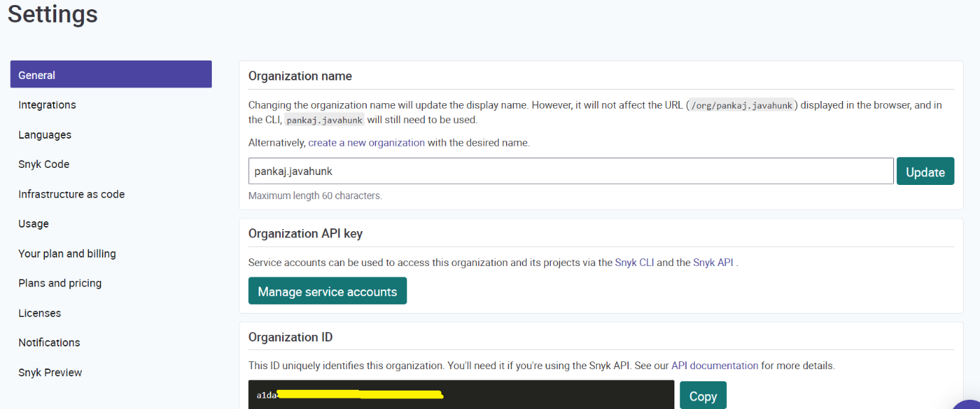Viewport: 980px width, 409px height.
Task: Go to Languages settings
Action: (x=45, y=134)
